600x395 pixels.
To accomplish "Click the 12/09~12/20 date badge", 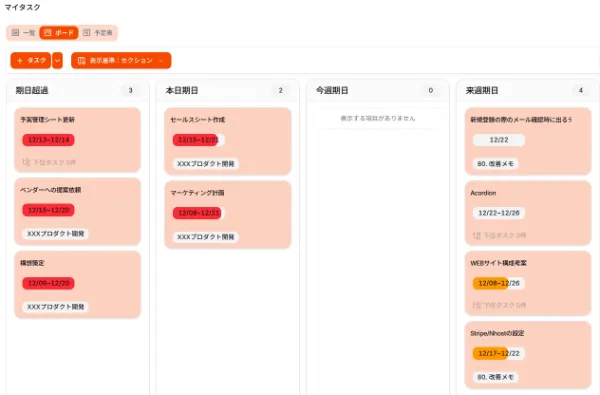I will tap(48, 283).
